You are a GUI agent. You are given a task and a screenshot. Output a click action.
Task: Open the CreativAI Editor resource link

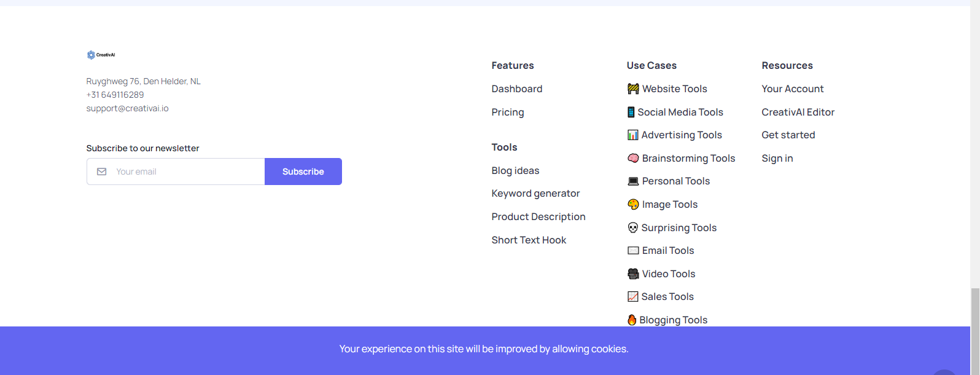798,112
